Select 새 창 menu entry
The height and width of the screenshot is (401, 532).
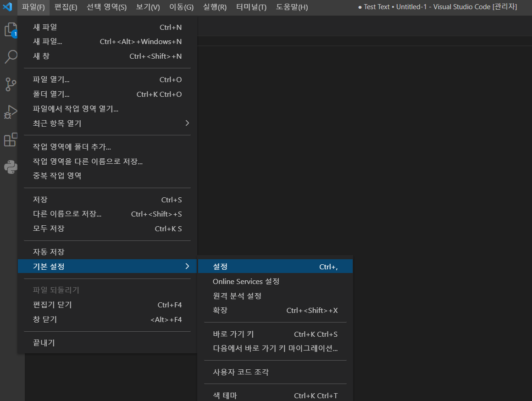coord(107,56)
